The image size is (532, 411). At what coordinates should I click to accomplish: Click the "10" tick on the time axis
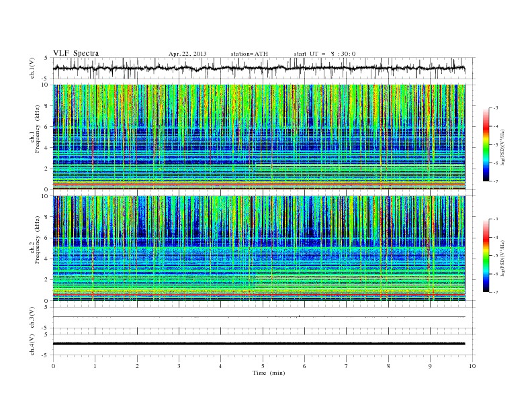472,366
